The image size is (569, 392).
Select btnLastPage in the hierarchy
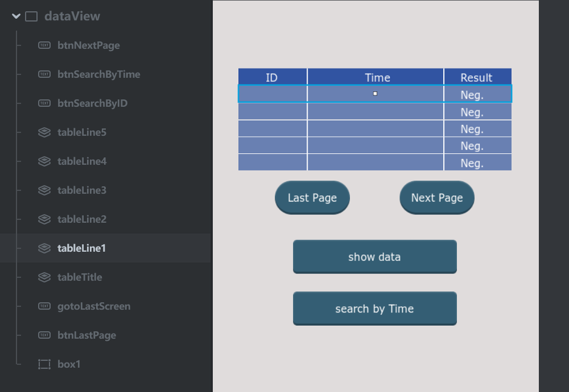(87, 336)
